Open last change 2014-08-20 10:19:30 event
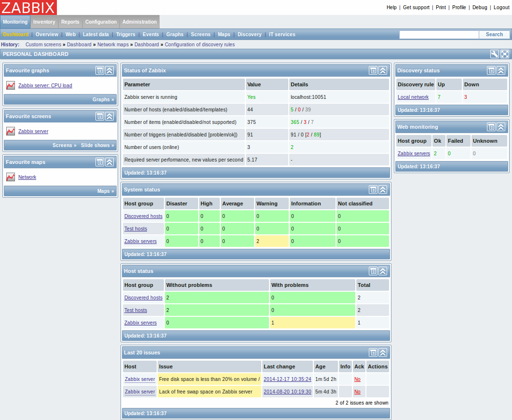 click(287, 392)
